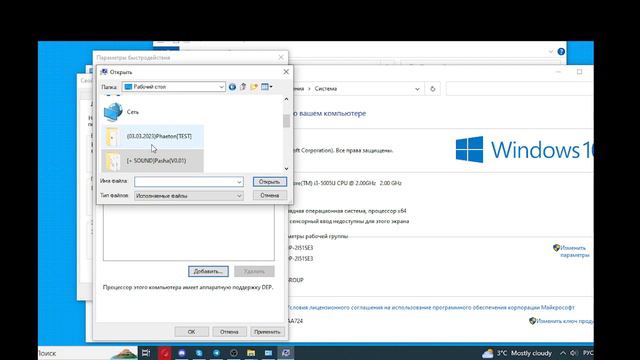Maximize the System window
Image resolution: width=640 pixels, height=360 pixels.
click(x=579, y=72)
